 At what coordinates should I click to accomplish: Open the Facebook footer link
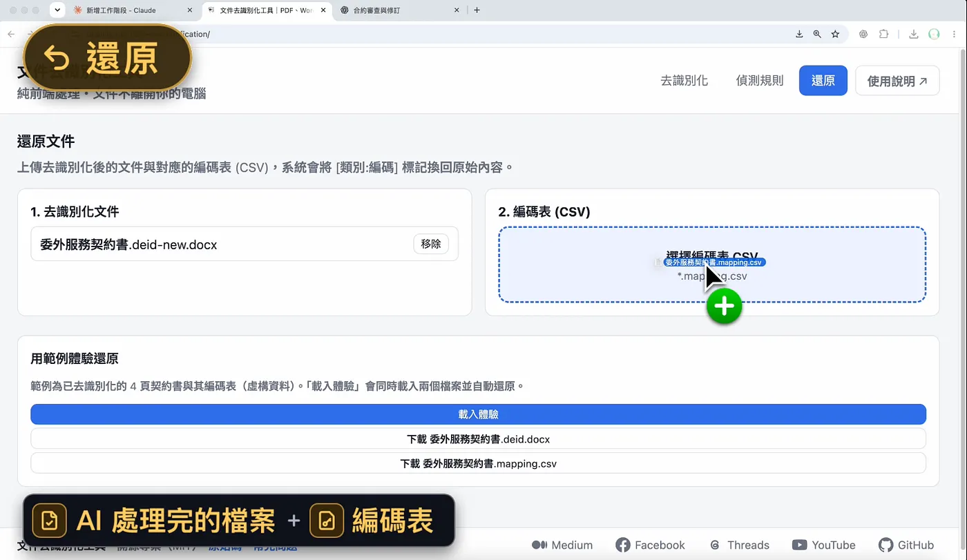pos(650,545)
